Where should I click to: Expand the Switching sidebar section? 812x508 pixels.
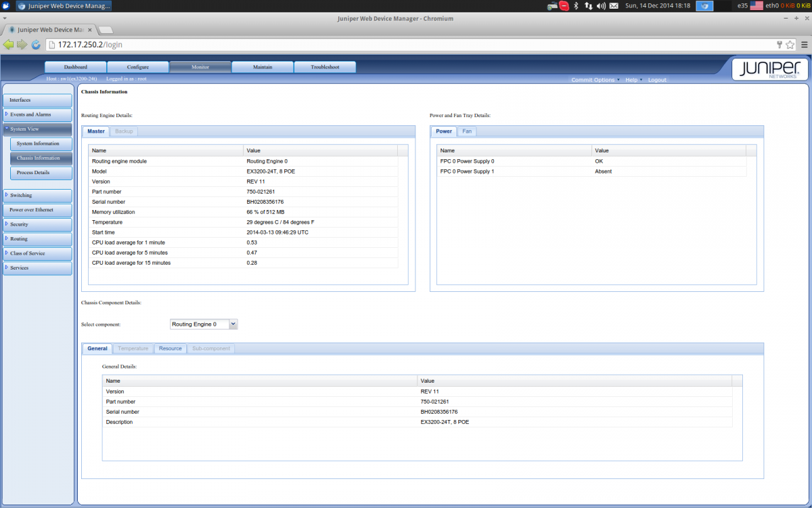click(37, 195)
